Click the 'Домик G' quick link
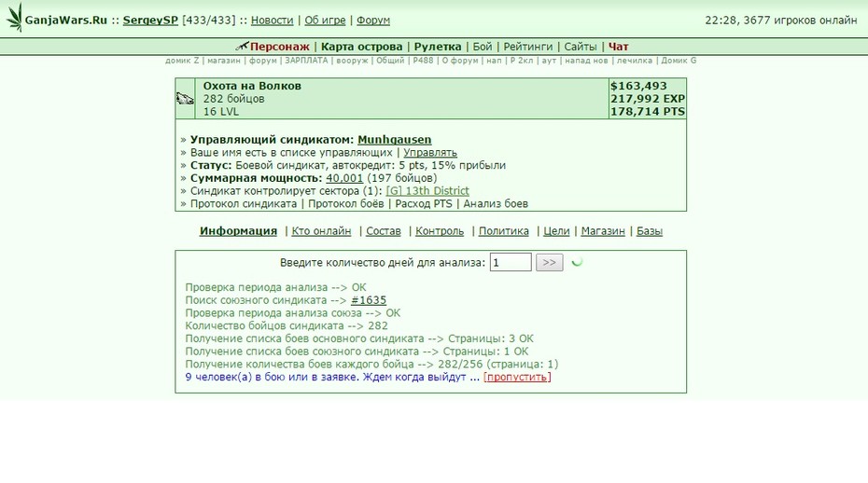This screenshot has height=483, width=868. pos(679,61)
